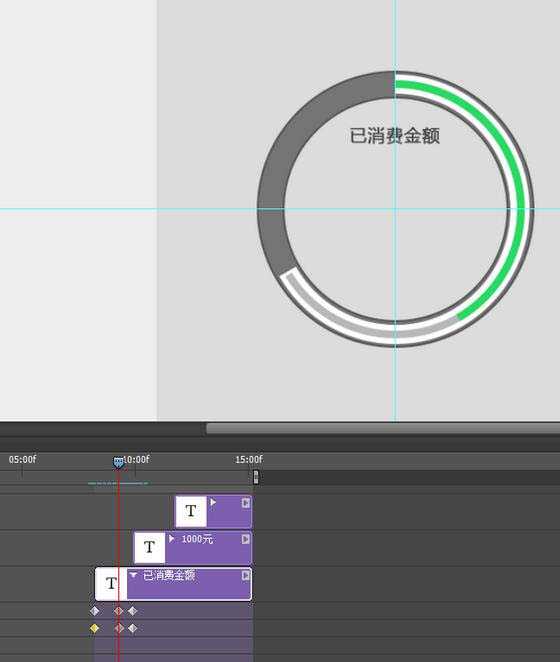This screenshot has height=662, width=560.
Task: Expand the unnamed top text clip triangle
Action: pos(213,502)
